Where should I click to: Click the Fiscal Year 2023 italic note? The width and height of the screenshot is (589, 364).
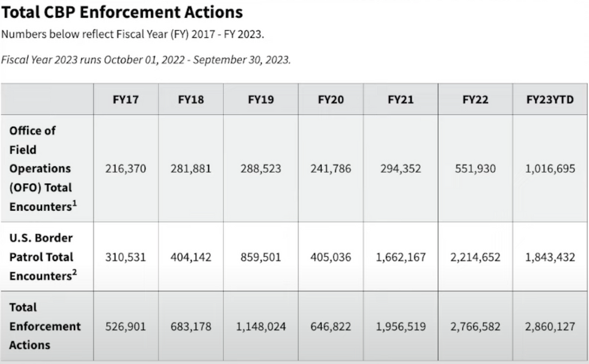coord(145,59)
